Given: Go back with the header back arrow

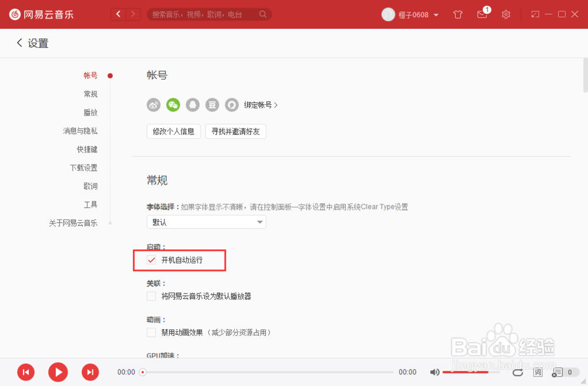Looking at the screenshot, I should pos(119,14).
